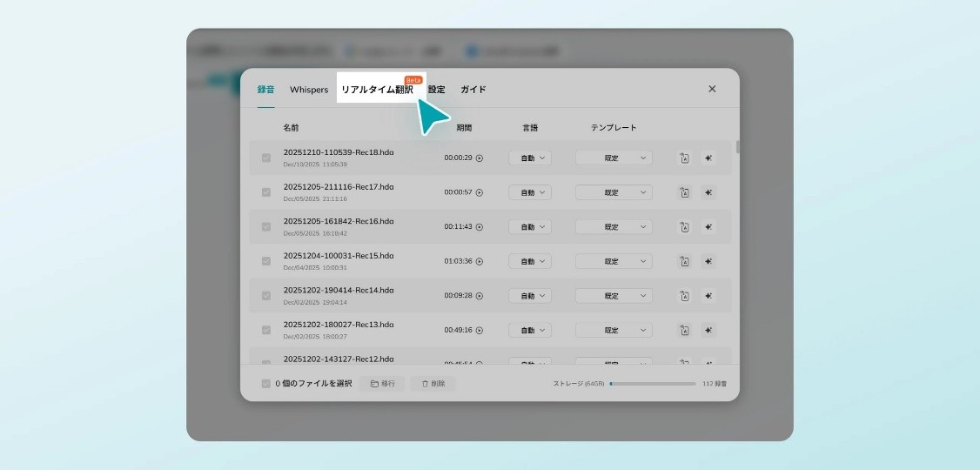Toggle the select-all files checkbox

pyautogui.click(x=266, y=384)
